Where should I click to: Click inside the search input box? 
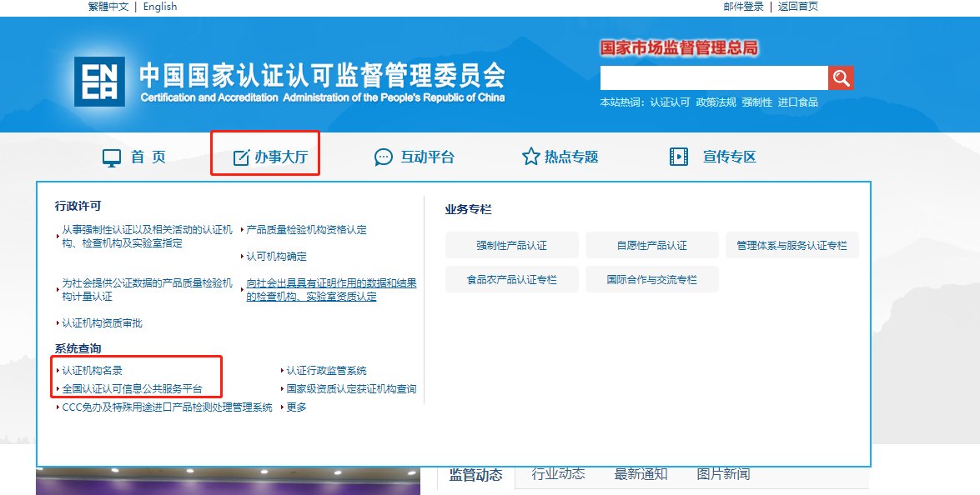point(713,77)
